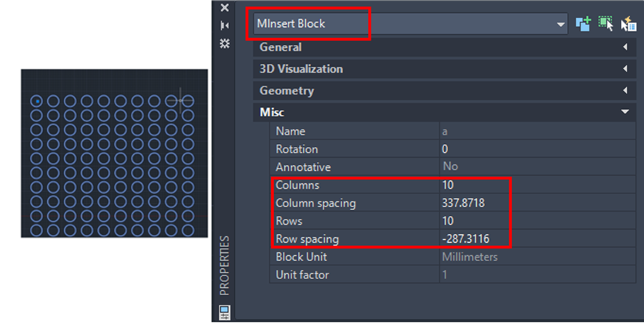Image resolution: width=644 pixels, height=325 pixels.
Task: Click the Quick Select icon
Action: click(x=629, y=24)
